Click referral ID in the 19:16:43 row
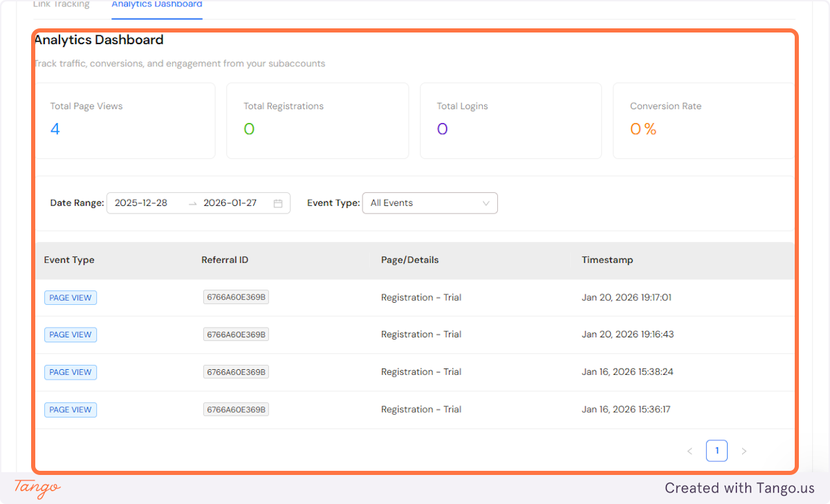830x504 pixels. (x=236, y=335)
